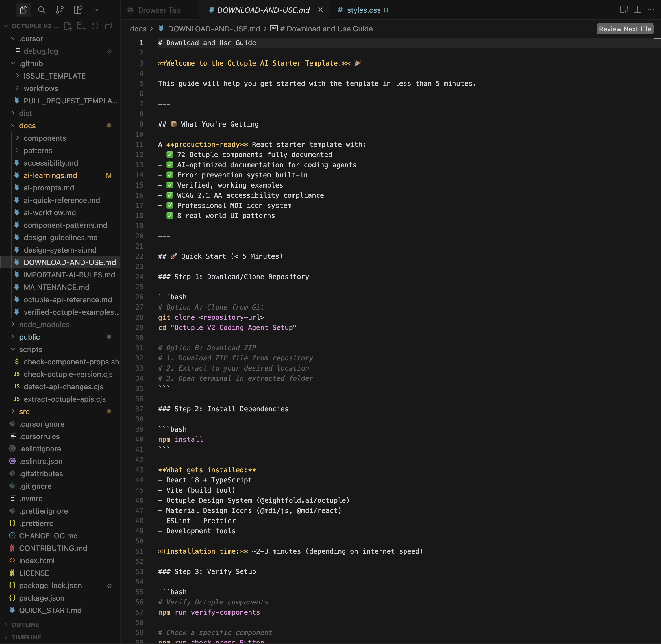Refresh the explorer file tree
This screenshot has width=661, height=644.
coord(95,26)
